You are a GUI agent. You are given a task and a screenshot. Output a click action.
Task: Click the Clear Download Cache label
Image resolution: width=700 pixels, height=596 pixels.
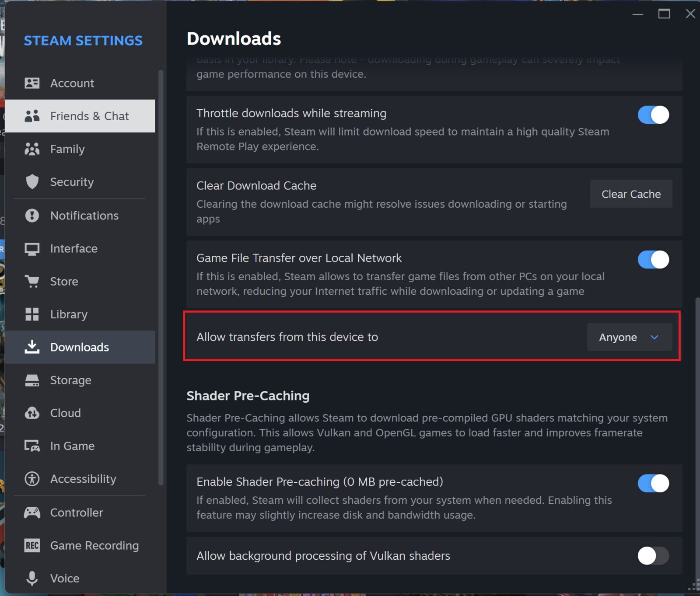256,185
